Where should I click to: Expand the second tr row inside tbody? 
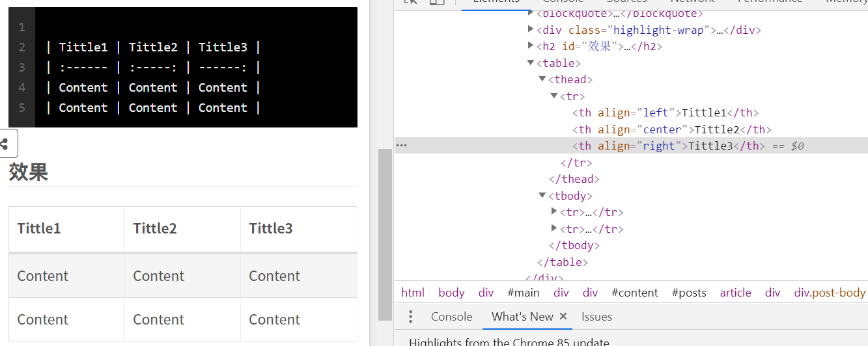click(x=554, y=228)
